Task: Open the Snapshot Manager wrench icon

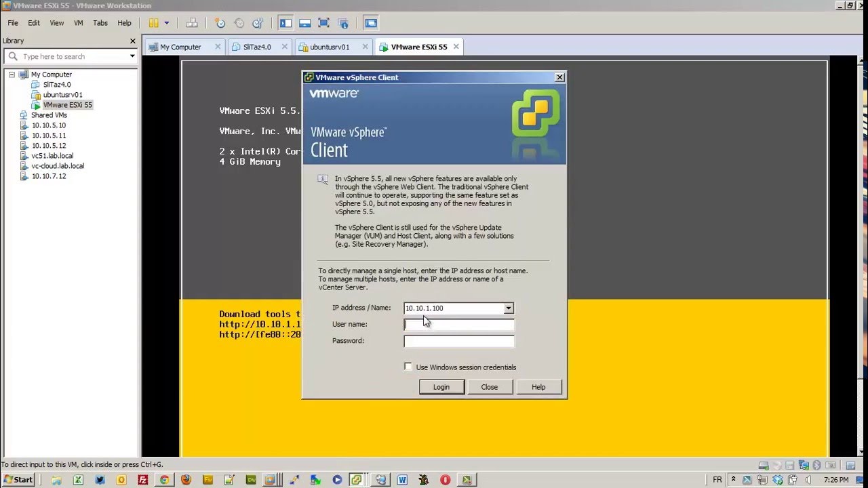Action: (258, 23)
